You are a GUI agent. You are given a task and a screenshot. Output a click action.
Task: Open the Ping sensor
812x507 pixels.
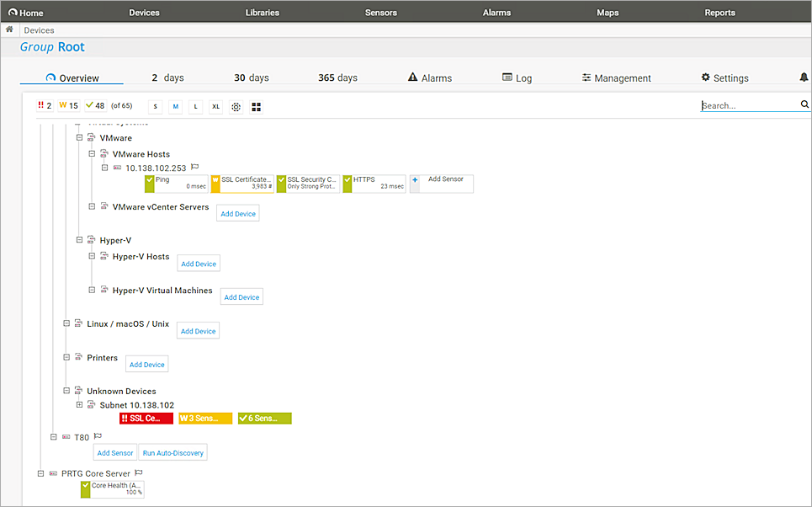pos(177,184)
